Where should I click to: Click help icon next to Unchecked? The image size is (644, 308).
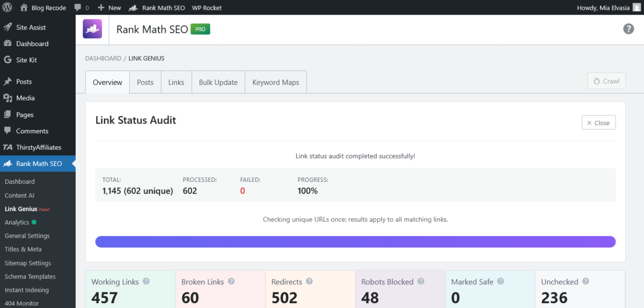click(586, 282)
